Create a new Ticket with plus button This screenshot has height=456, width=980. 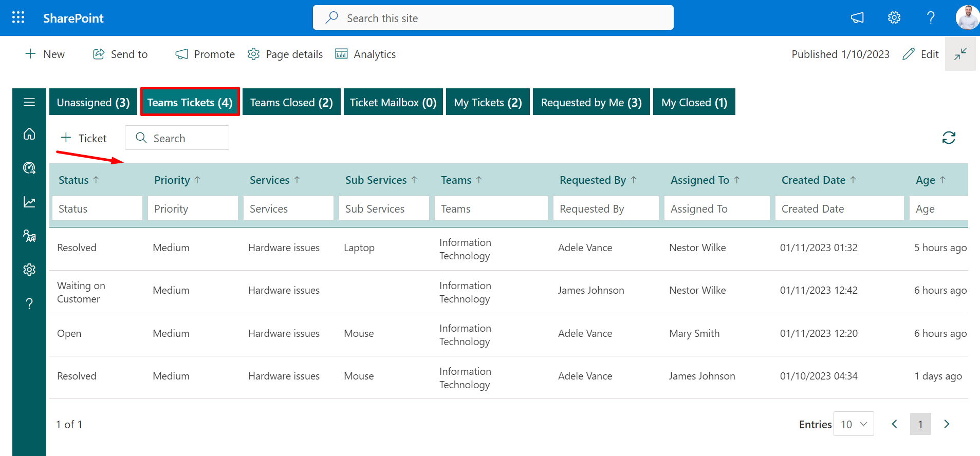[x=83, y=138]
